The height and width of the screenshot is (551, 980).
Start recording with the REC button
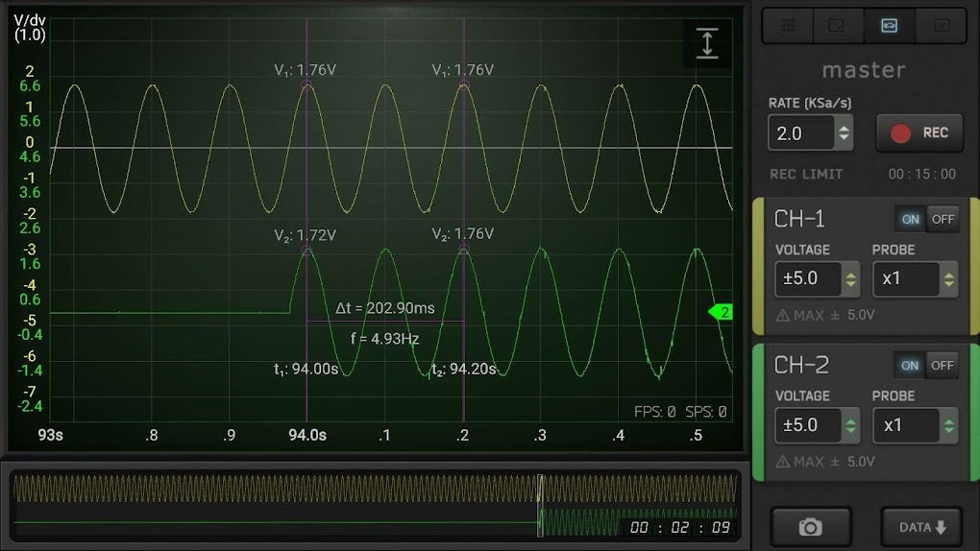click(919, 133)
